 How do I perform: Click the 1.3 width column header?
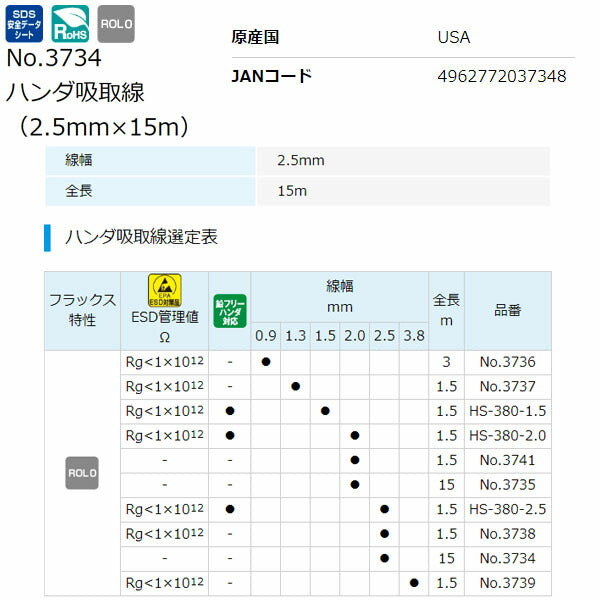(x=295, y=336)
